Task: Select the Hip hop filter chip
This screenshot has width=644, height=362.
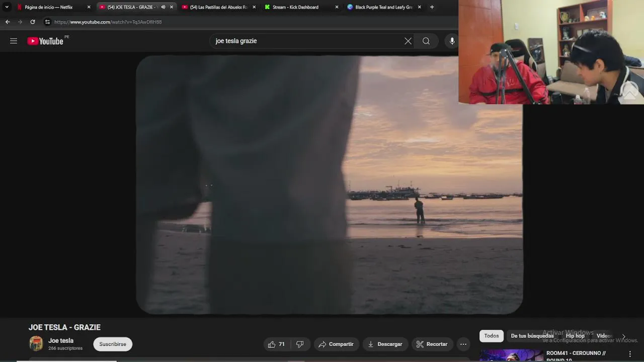Action: 575,336
